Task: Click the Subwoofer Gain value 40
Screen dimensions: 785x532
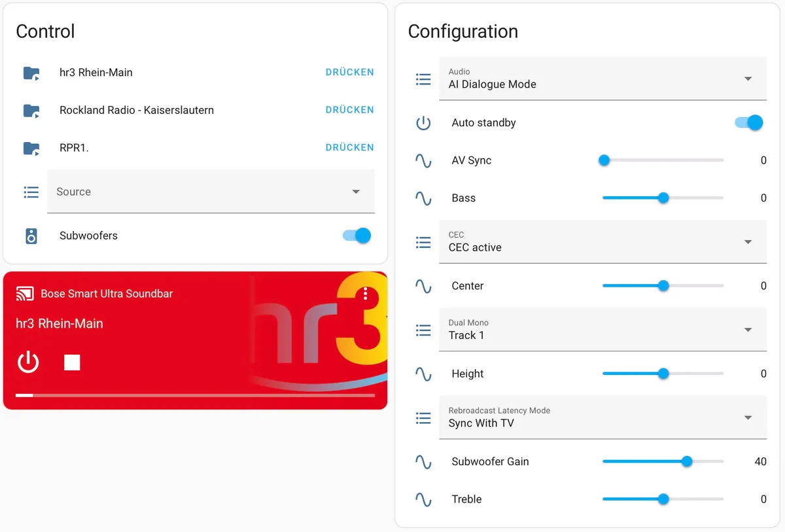Action: point(760,462)
